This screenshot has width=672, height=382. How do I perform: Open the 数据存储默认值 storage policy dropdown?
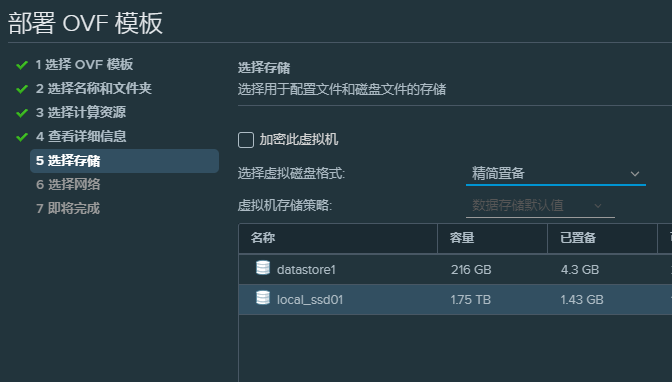coord(540,206)
